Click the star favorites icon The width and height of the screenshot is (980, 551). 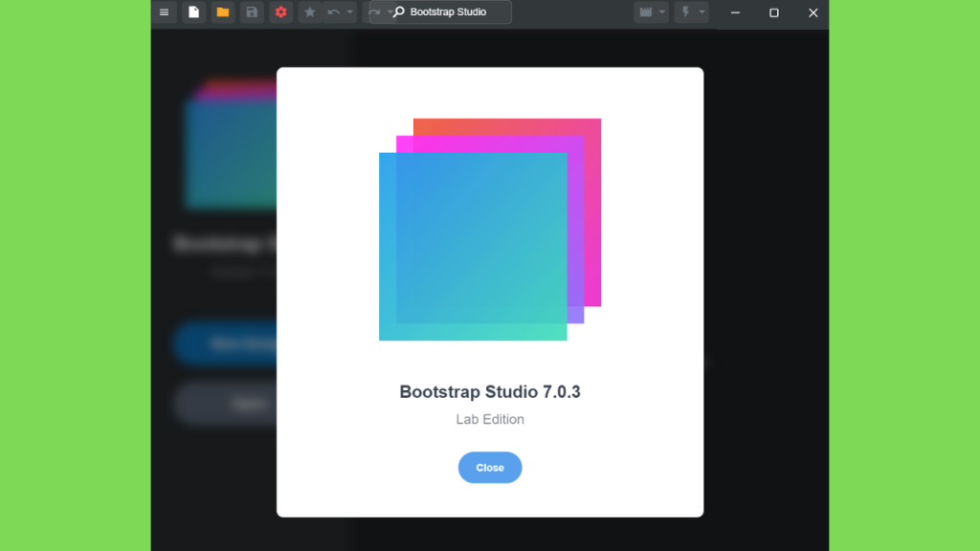pyautogui.click(x=310, y=11)
